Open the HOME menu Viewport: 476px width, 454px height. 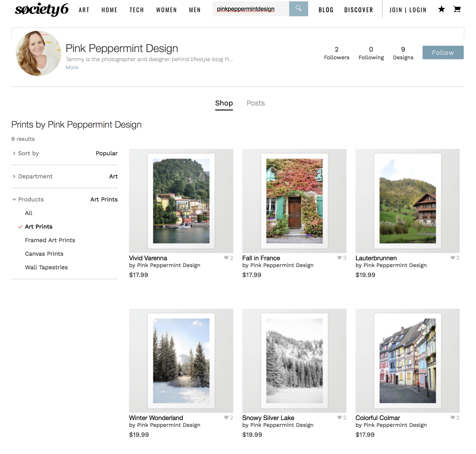109,10
